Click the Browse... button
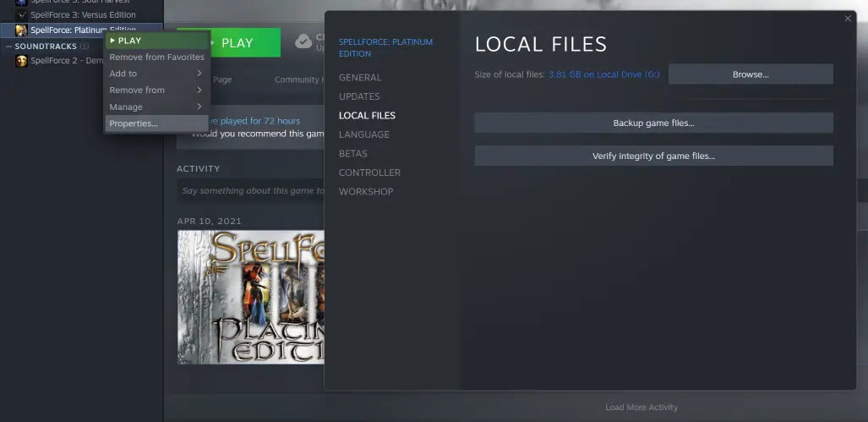 (x=751, y=74)
